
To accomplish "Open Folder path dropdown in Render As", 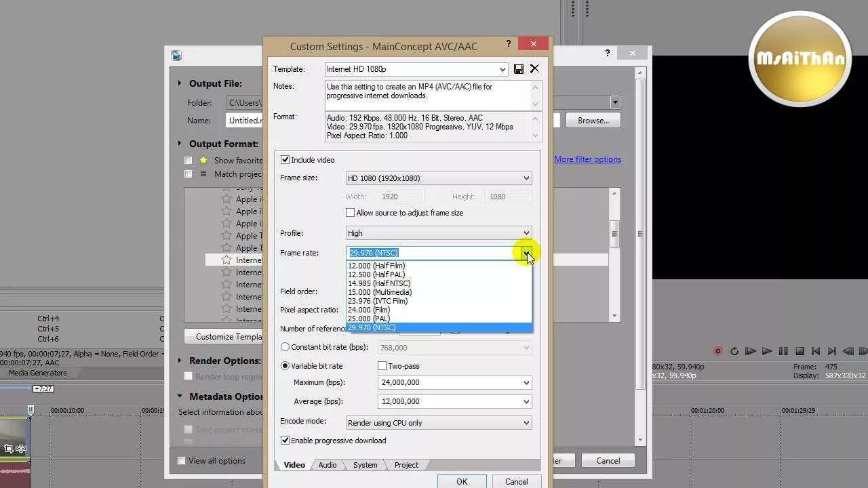I will click(x=615, y=102).
